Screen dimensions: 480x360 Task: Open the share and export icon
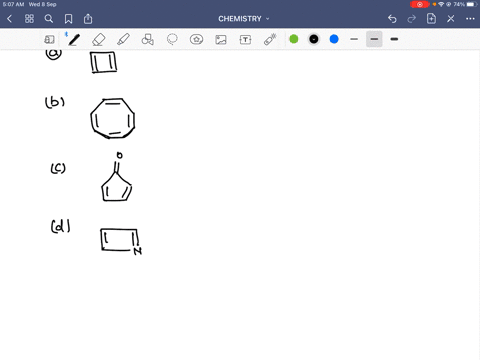click(x=88, y=19)
